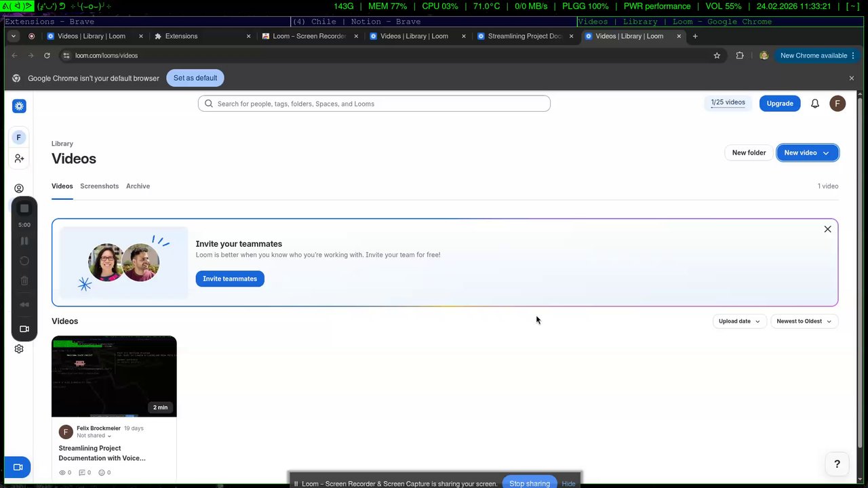Restart the recording with the circular arrow
The image size is (868, 488).
click(x=24, y=261)
